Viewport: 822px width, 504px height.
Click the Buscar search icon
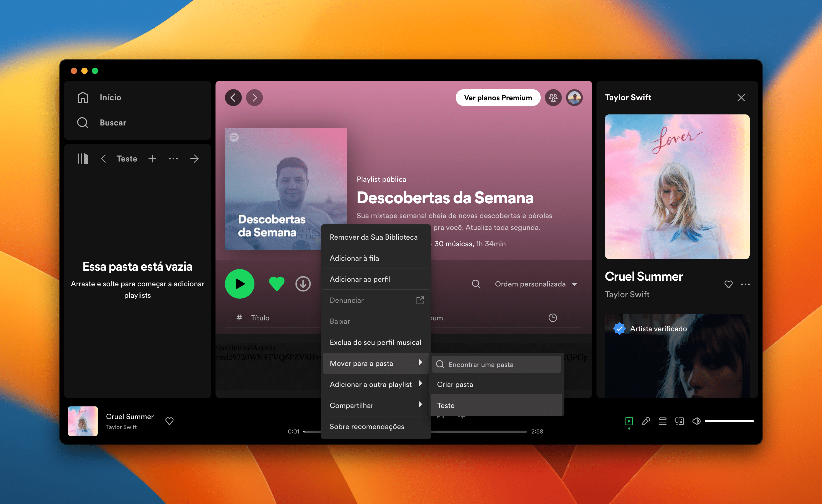point(83,123)
